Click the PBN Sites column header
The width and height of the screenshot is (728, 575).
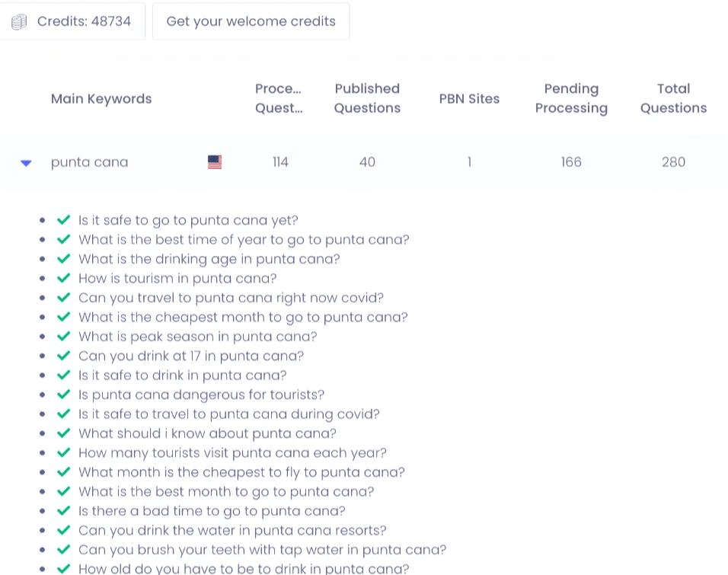click(469, 99)
